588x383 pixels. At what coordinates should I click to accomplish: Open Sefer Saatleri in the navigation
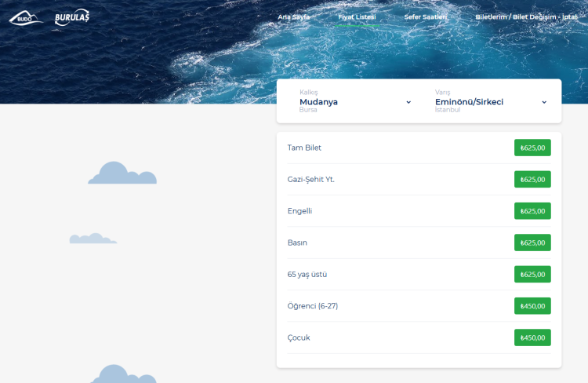point(426,16)
